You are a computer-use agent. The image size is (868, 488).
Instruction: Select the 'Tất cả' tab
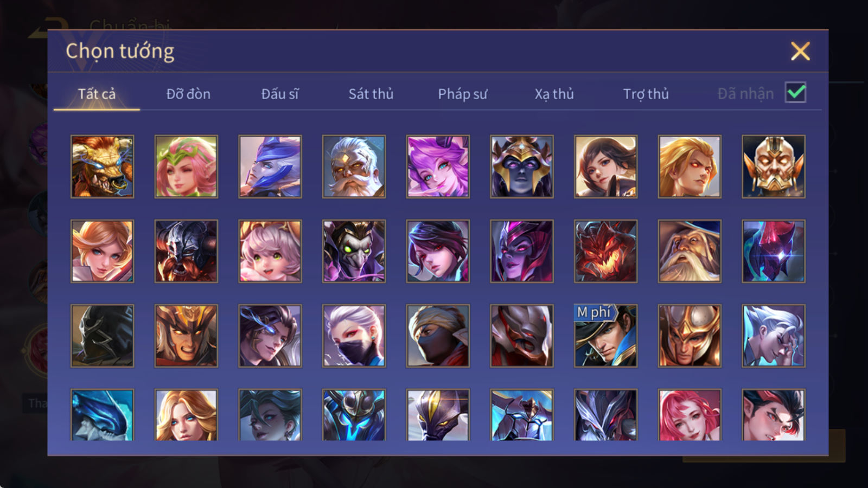pyautogui.click(x=97, y=94)
